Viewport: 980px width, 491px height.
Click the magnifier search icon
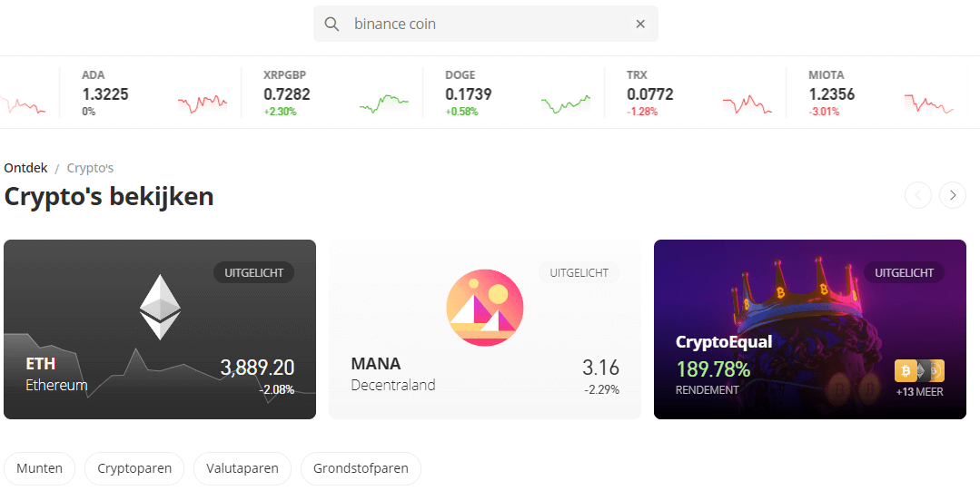click(332, 25)
